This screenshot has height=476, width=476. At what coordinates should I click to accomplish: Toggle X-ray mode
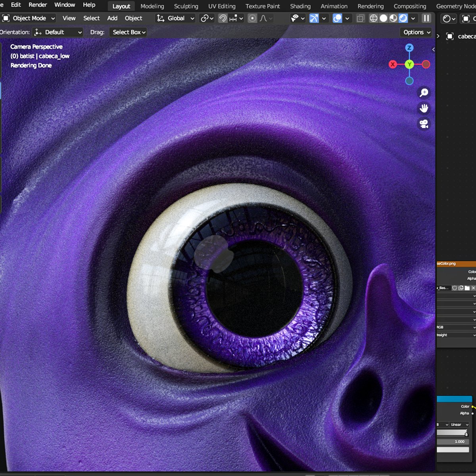(360, 18)
